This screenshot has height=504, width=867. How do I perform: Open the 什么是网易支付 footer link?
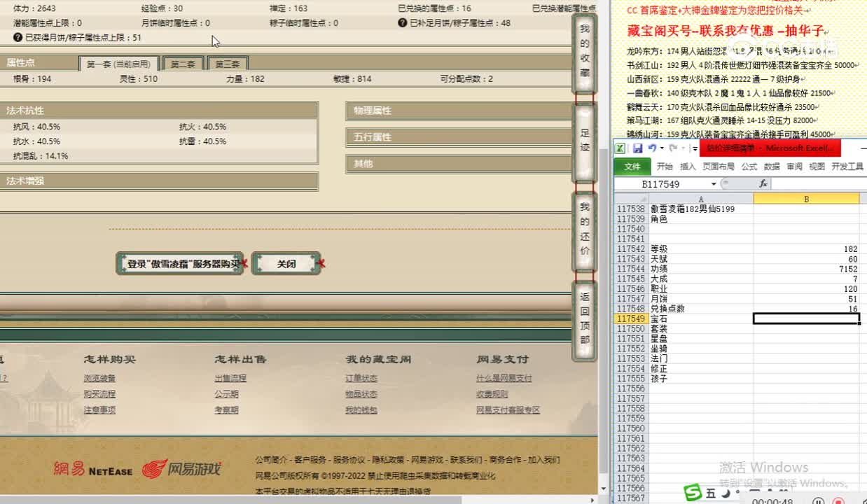(x=504, y=378)
